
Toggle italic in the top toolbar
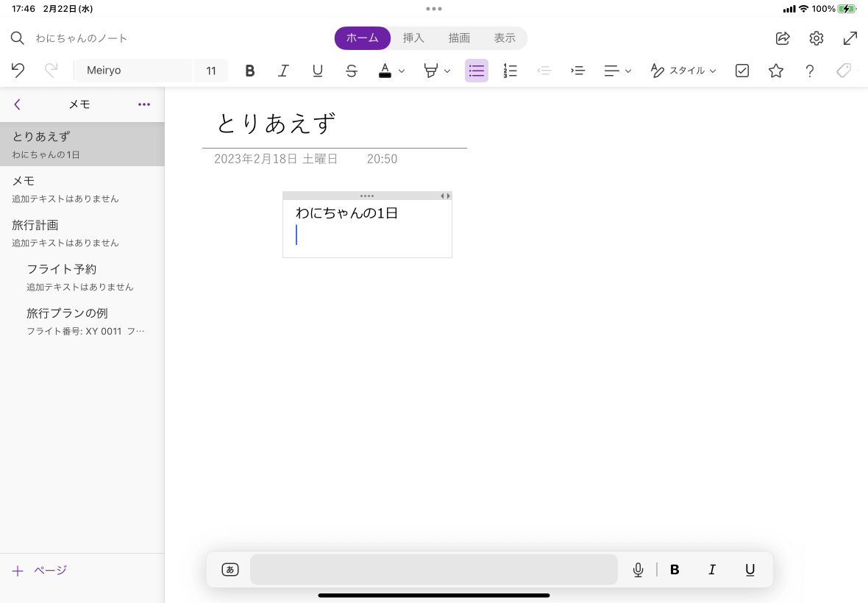[283, 71]
